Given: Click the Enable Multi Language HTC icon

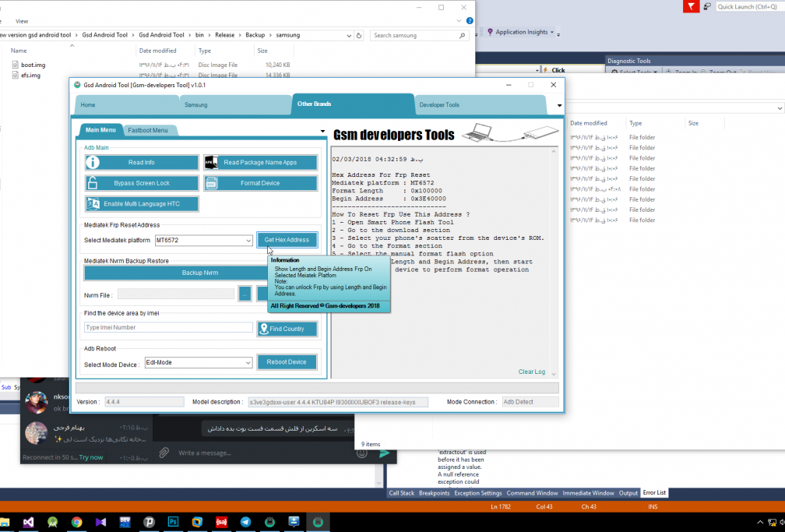Looking at the screenshot, I should (x=93, y=204).
